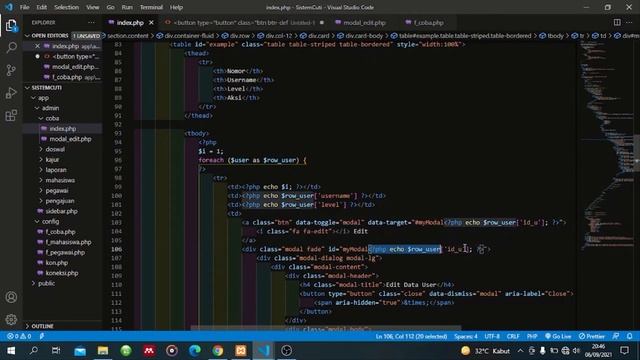Collapse the app folder
640x360 pixels.
(62, 98)
